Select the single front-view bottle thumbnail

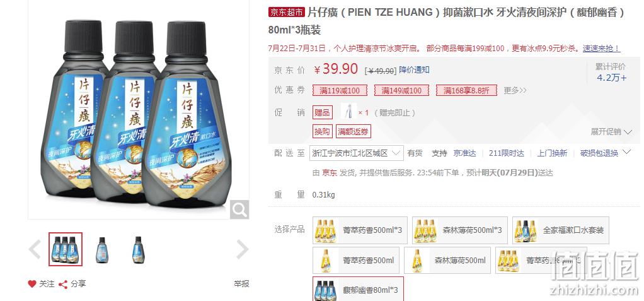[x=102, y=250]
